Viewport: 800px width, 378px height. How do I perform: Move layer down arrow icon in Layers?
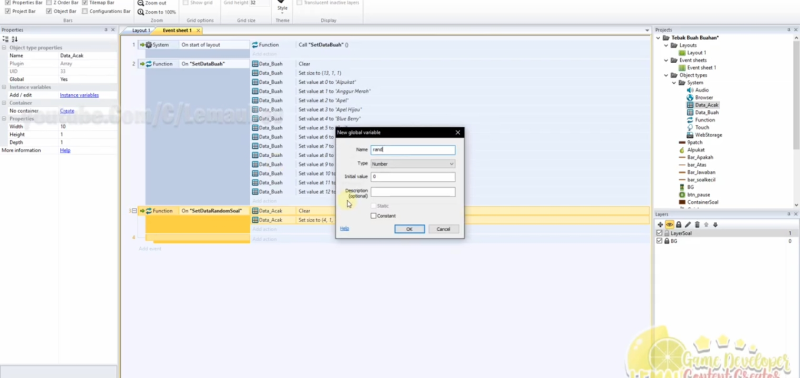(715, 224)
